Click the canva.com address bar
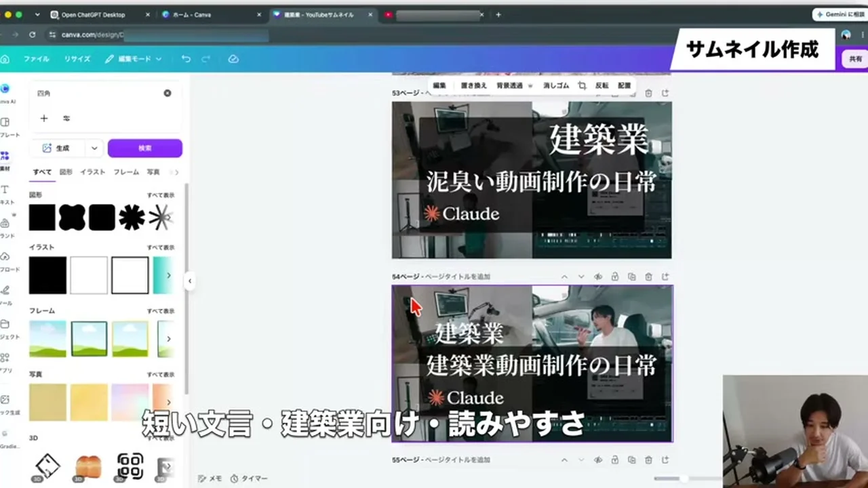Screen dimensions: 868x488 (156, 34)
